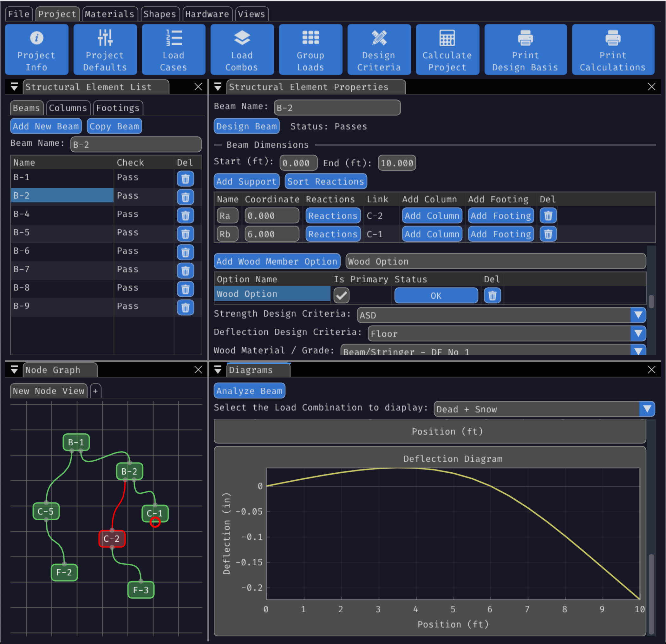This screenshot has height=644, width=666.
Task: Switch to the Columns tab
Action: pos(68,108)
